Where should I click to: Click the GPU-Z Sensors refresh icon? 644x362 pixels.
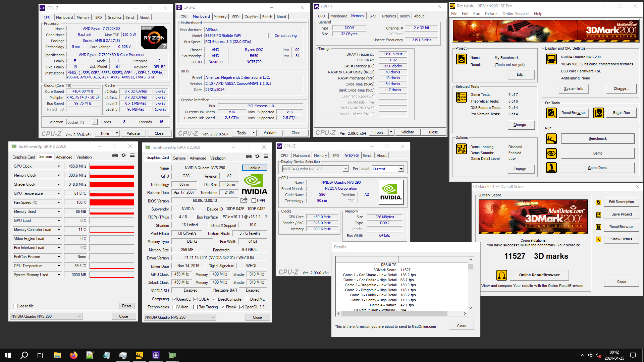tap(123, 155)
